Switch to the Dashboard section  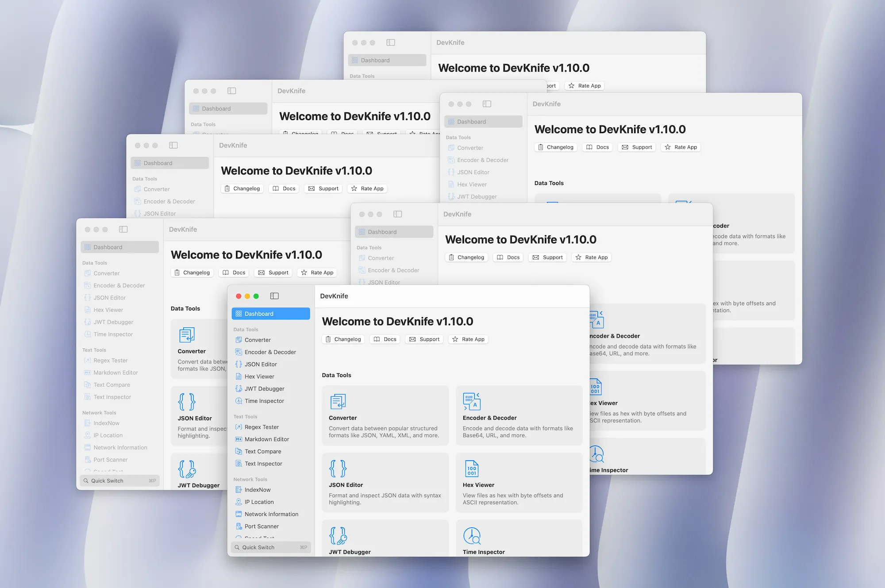(258, 313)
